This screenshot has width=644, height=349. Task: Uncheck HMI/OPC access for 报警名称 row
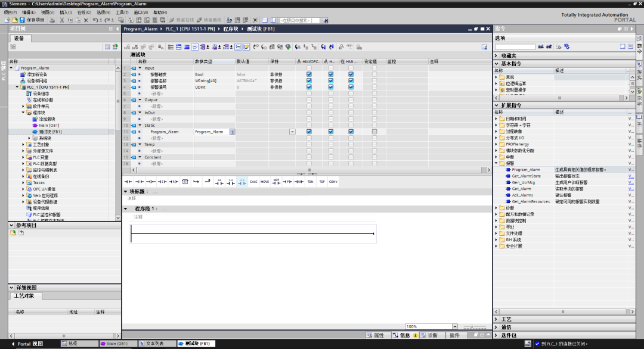309,81
